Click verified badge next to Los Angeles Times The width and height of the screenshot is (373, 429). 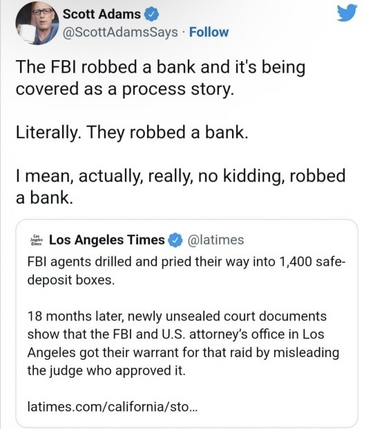click(175, 240)
